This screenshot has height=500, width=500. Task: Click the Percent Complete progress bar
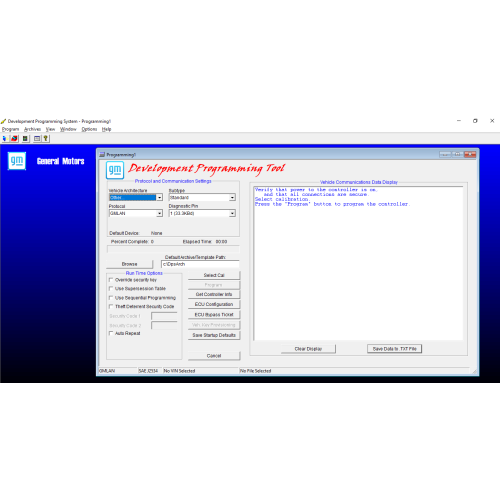pyautogui.click(x=173, y=249)
